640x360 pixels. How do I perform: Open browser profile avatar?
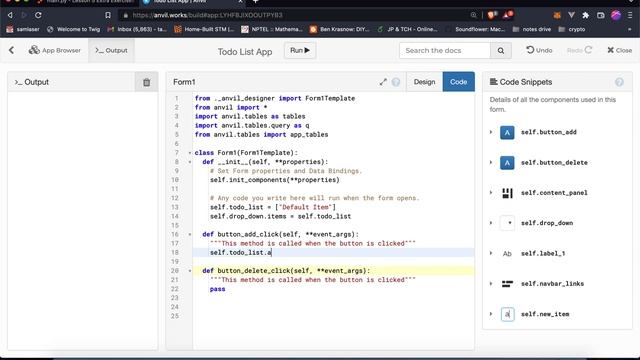tap(616, 15)
